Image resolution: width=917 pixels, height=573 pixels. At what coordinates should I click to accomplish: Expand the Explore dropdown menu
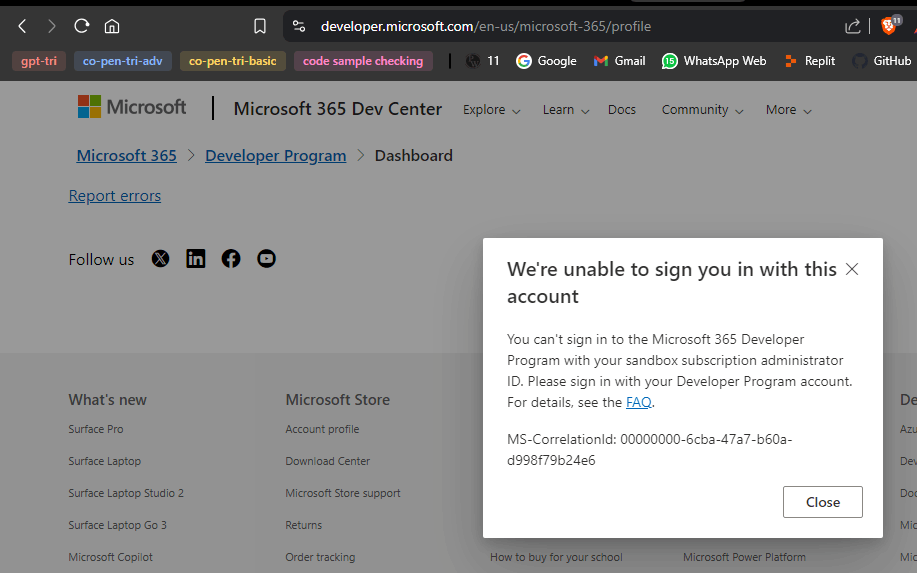coord(491,110)
